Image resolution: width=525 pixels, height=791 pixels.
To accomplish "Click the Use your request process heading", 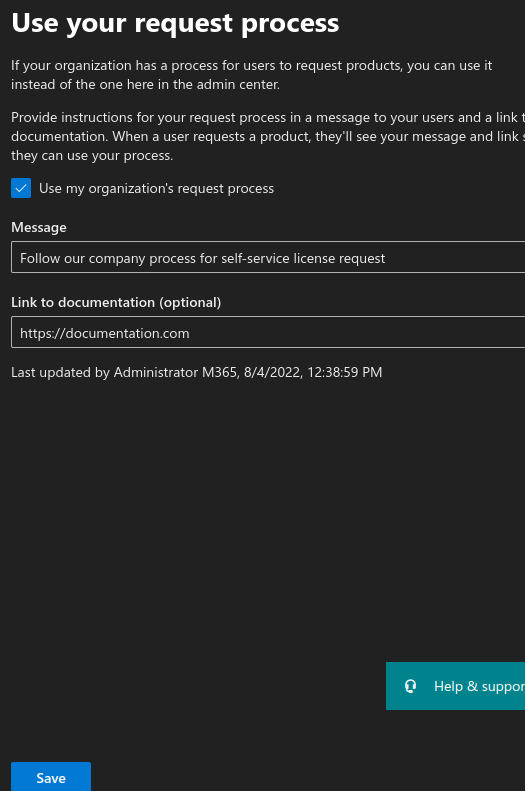I will [175, 23].
